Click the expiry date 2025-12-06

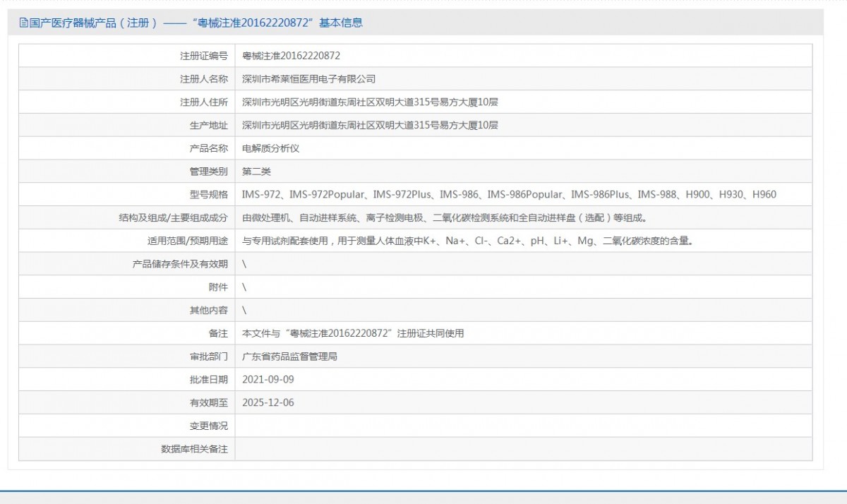click(268, 403)
